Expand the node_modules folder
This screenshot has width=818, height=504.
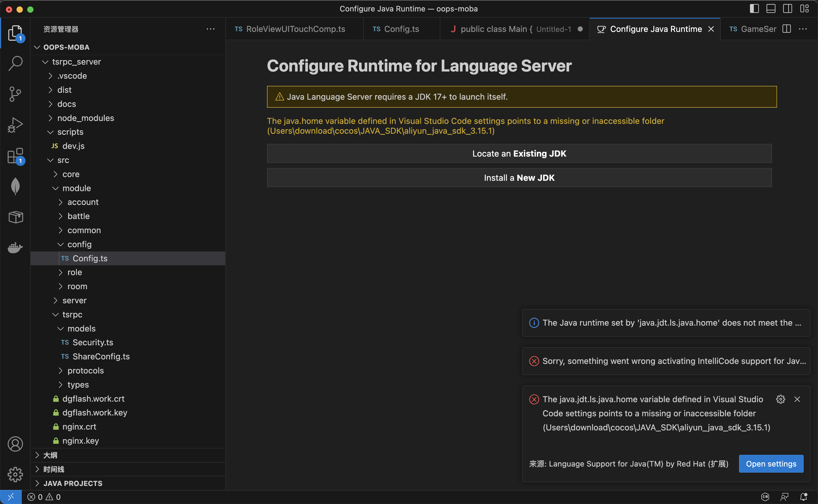click(85, 118)
